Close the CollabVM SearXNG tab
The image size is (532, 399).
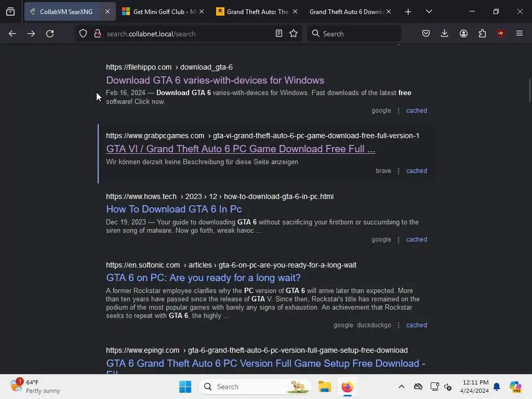click(x=107, y=11)
